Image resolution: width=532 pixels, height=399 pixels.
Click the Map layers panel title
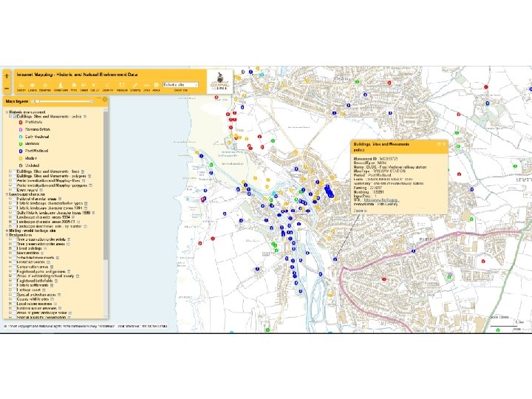pyautogui.click(x=17, y=101)
